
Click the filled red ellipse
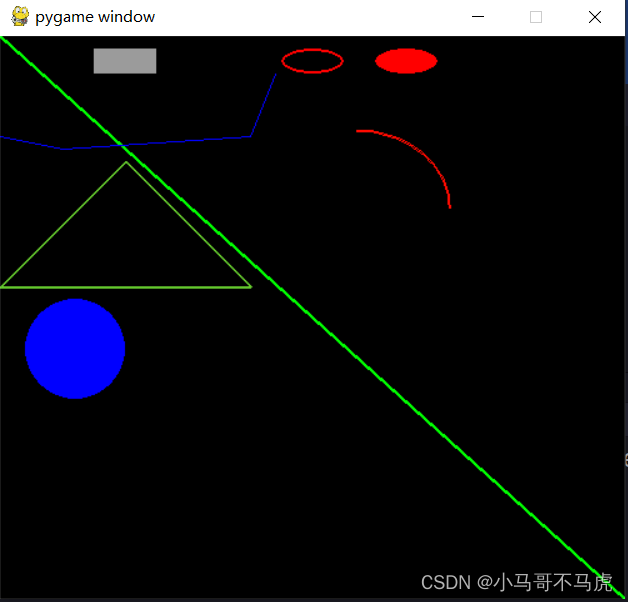coord(406,61)
